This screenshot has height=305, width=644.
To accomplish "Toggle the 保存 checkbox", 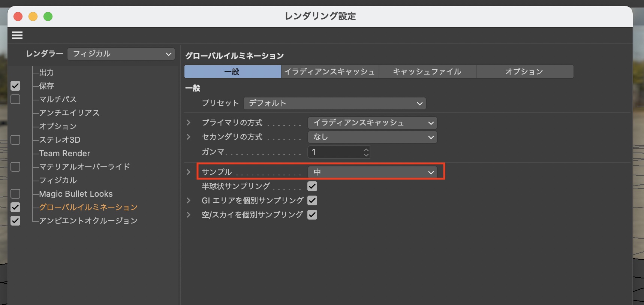I will 15,86.
